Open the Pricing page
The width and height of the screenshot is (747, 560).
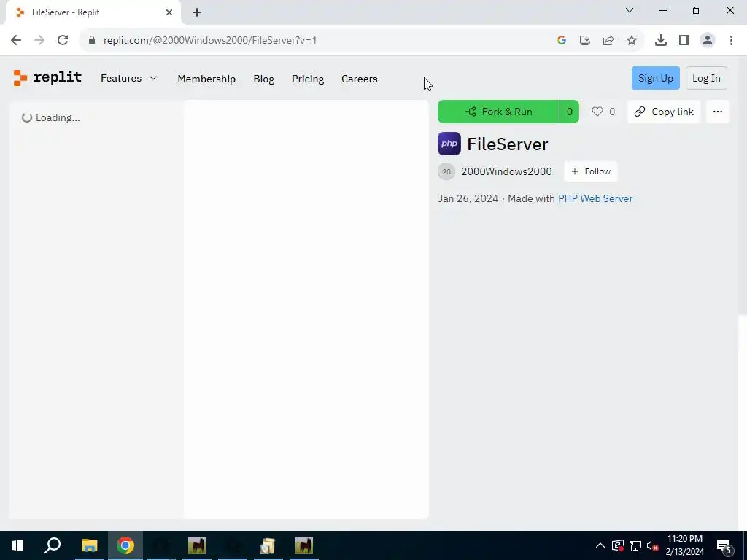308,79
